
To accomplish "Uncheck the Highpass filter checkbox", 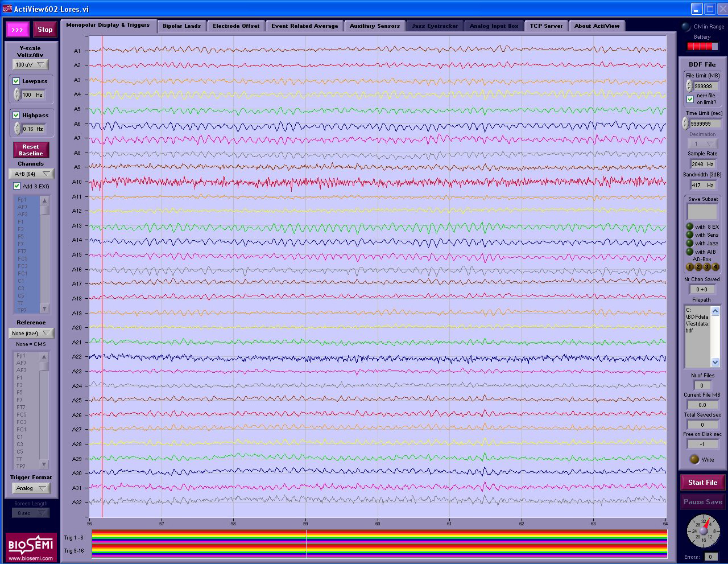I will 16,115.
